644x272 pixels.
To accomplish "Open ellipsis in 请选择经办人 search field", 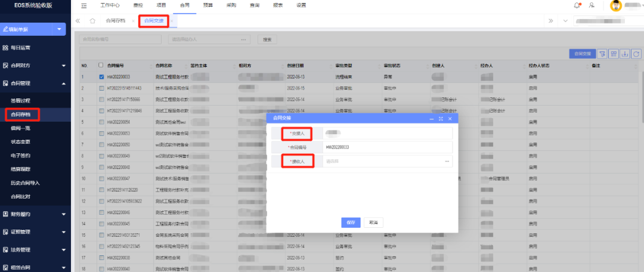I will click(x=243, y=39).
